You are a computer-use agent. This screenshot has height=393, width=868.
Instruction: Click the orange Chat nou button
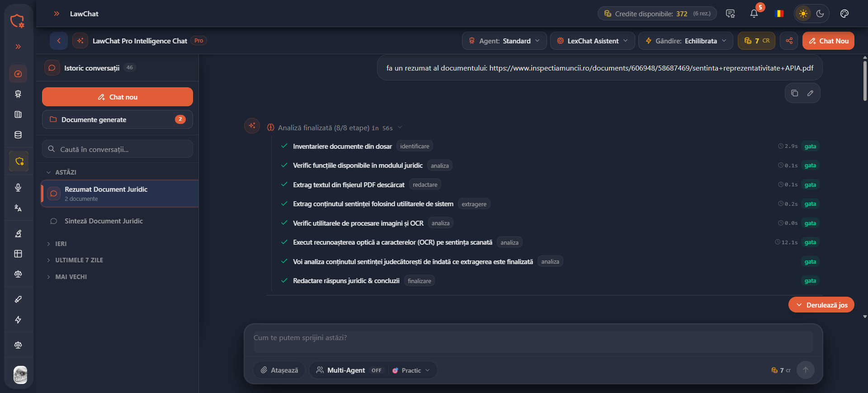118,97
